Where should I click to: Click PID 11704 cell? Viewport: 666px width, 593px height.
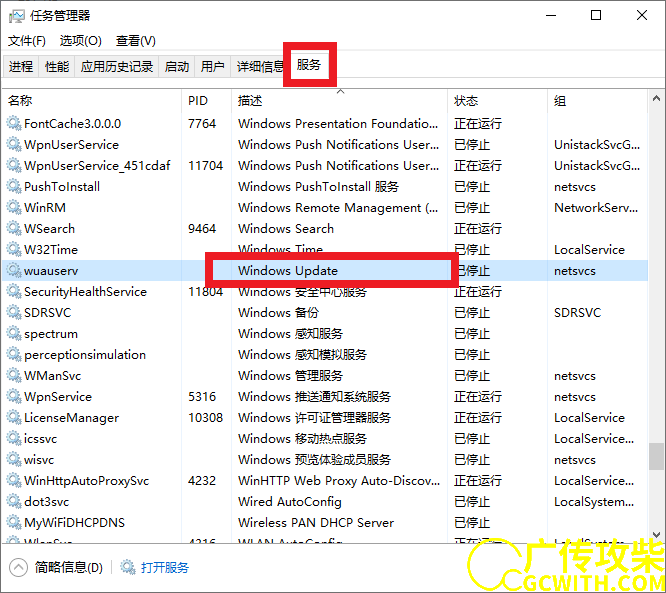click(206, 166)
